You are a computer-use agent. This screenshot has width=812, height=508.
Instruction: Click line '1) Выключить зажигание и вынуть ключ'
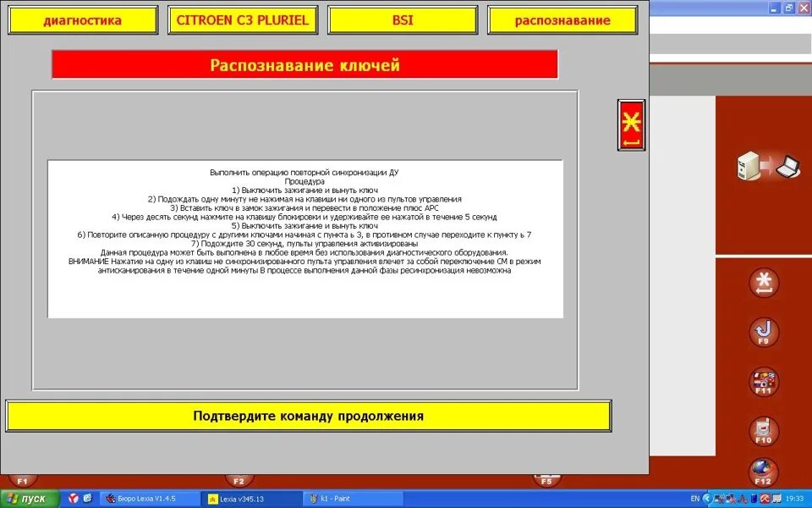pyautogui.click(x=304, y=190)
